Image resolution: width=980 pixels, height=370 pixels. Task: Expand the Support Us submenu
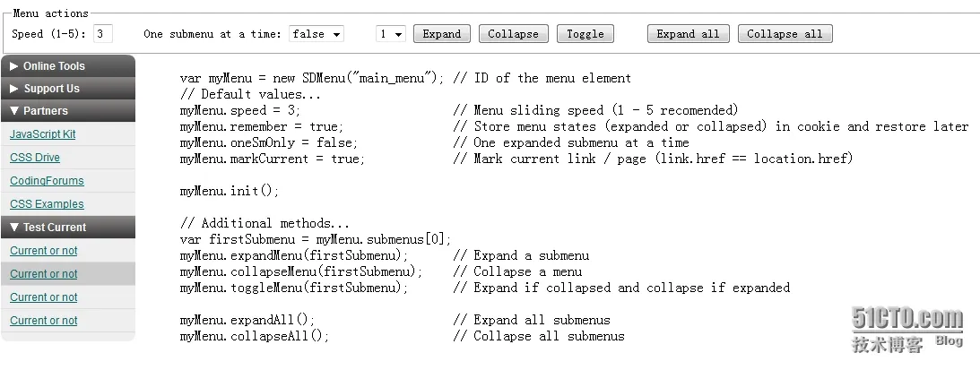[x=68, y=88]
